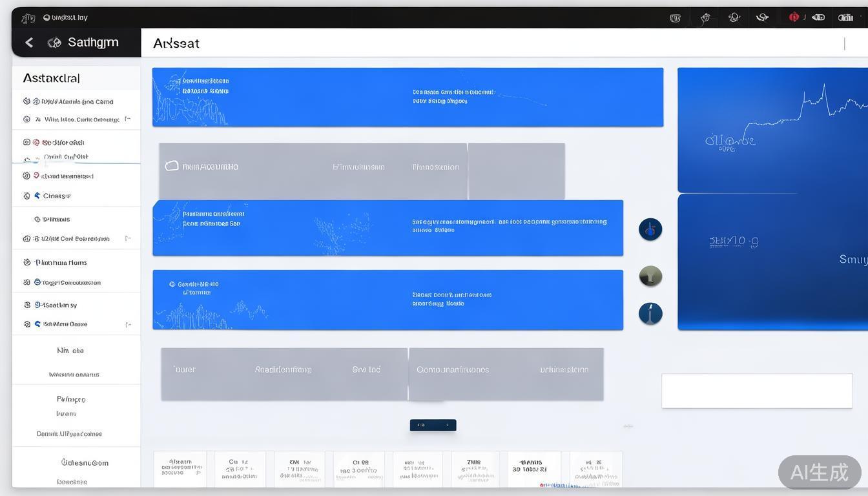Click the empty white input box on right
Viewport: 868px width, 496px height.
757,391
